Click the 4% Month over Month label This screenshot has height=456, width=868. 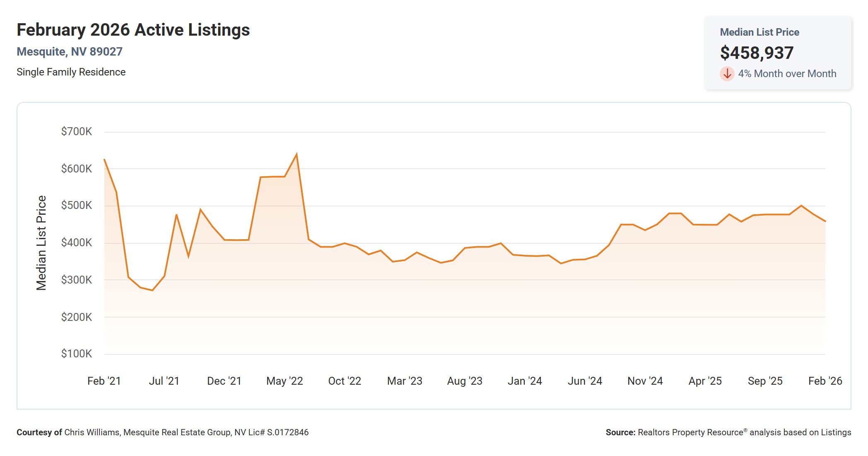point(787,74)
